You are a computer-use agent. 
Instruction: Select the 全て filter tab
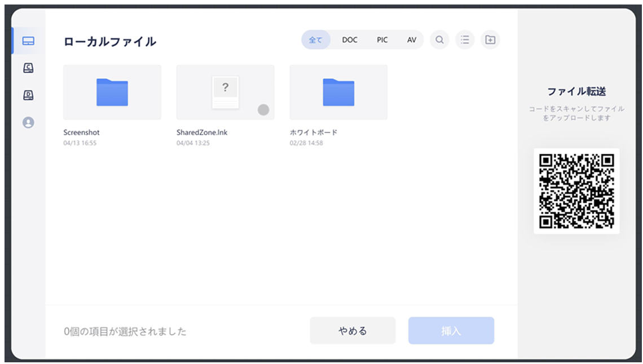[316, 39]
